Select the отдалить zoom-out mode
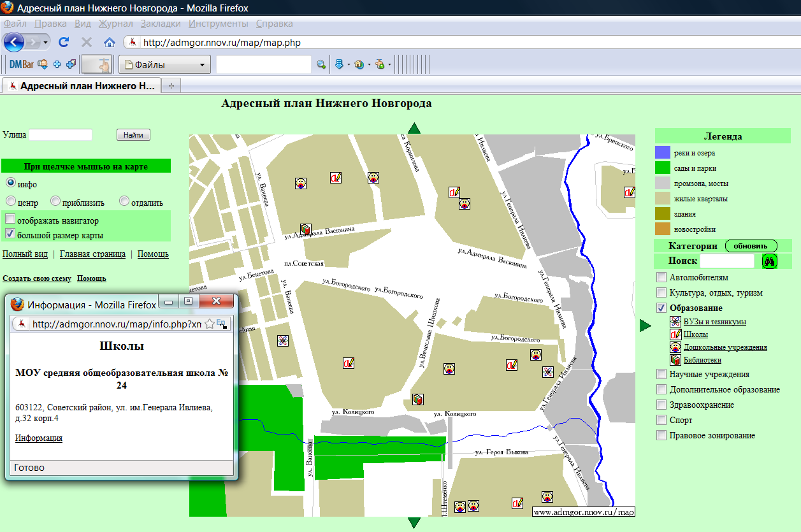801x532 pixels. tap(124, 201)
